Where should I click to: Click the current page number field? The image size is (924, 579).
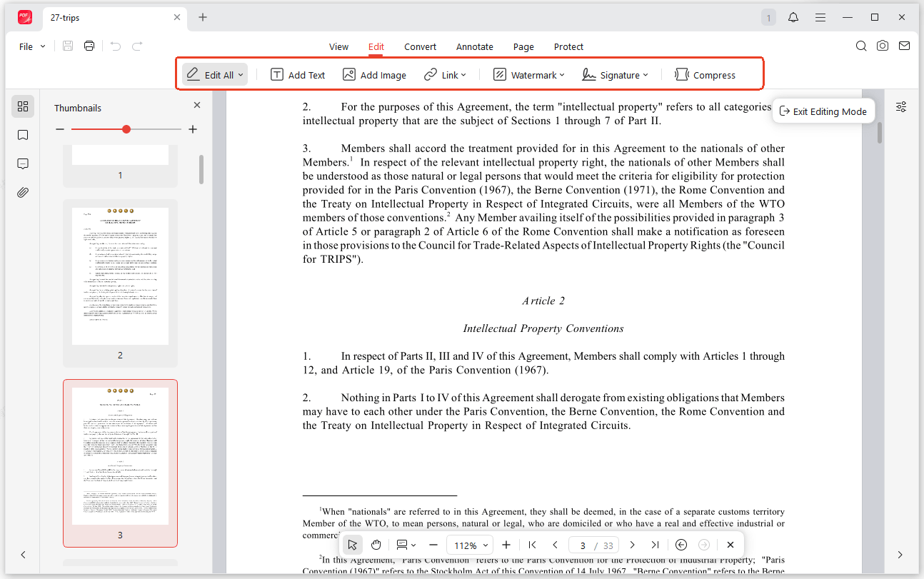(x=583, y=545)
